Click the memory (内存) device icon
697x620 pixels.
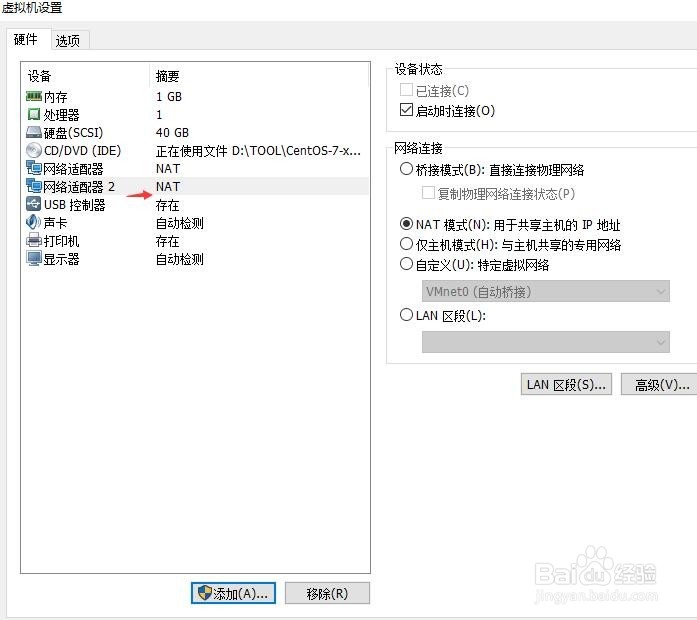pyautogui.click(x=34, y=96)
